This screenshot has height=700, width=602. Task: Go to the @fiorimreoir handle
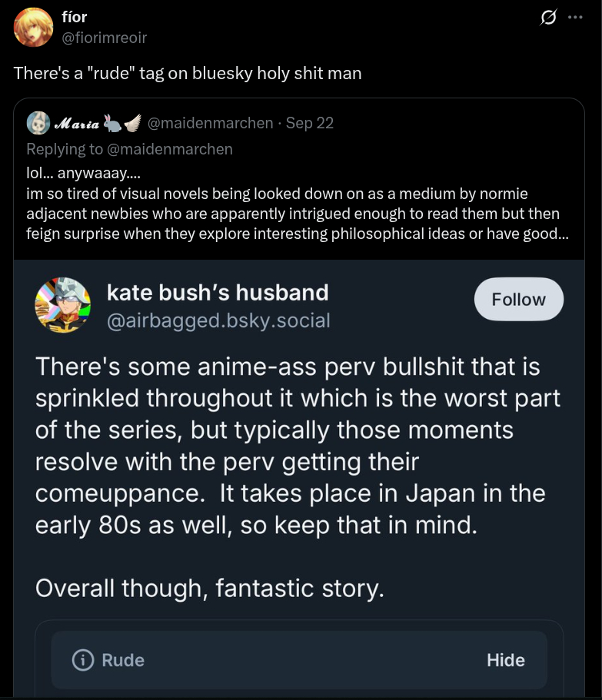coord(104,37)
